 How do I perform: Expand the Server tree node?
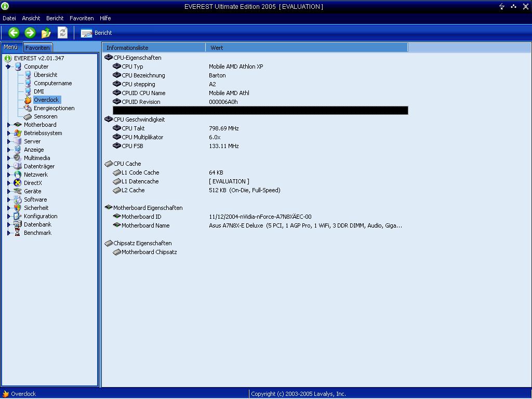click(8, 141)
